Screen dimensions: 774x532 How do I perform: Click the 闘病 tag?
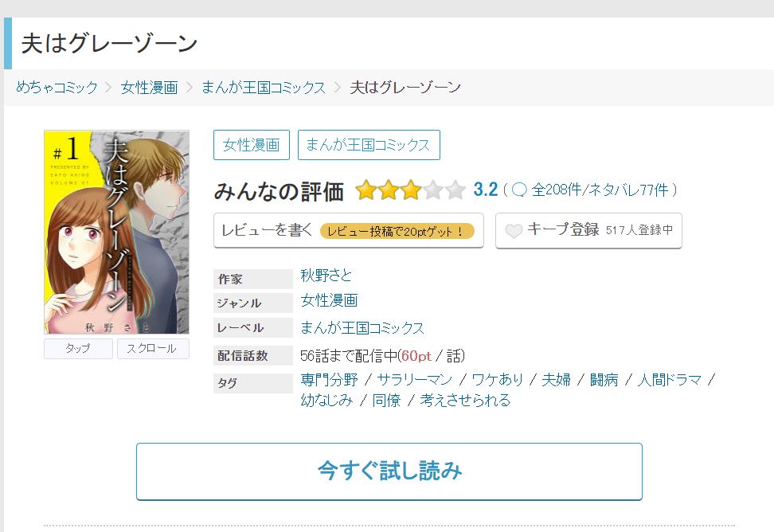point(604,380)
